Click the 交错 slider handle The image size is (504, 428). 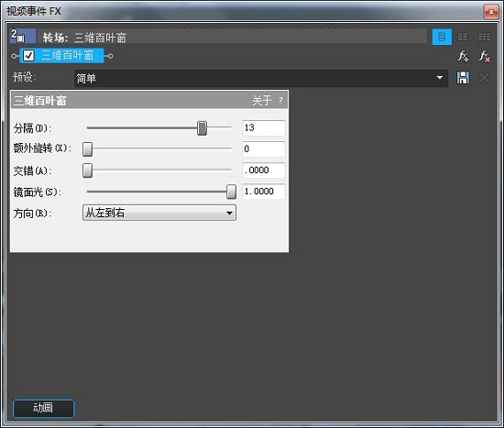(x=87, y=170)
